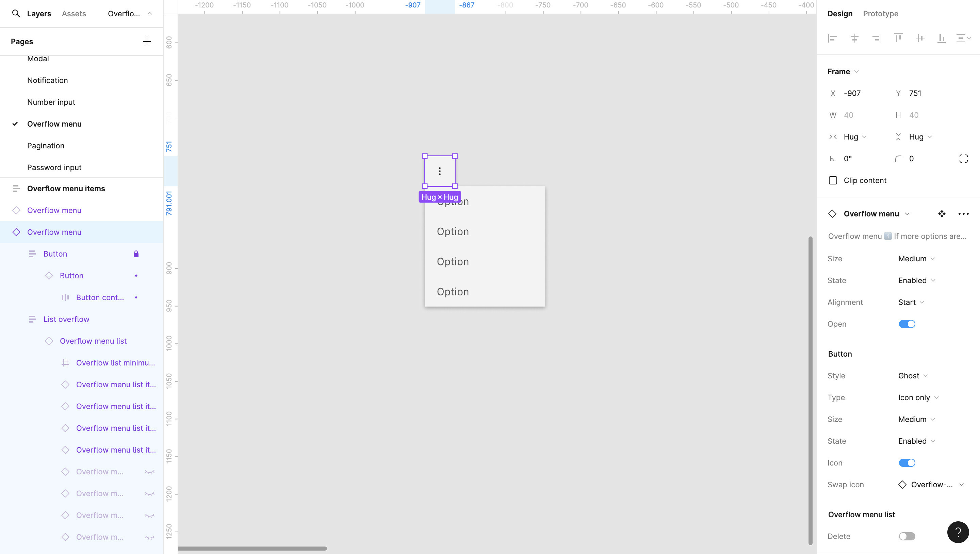Click the lock icon on Button layer
Screen dimensions: 980x554
pyautogui.click(x=136, y=254)
